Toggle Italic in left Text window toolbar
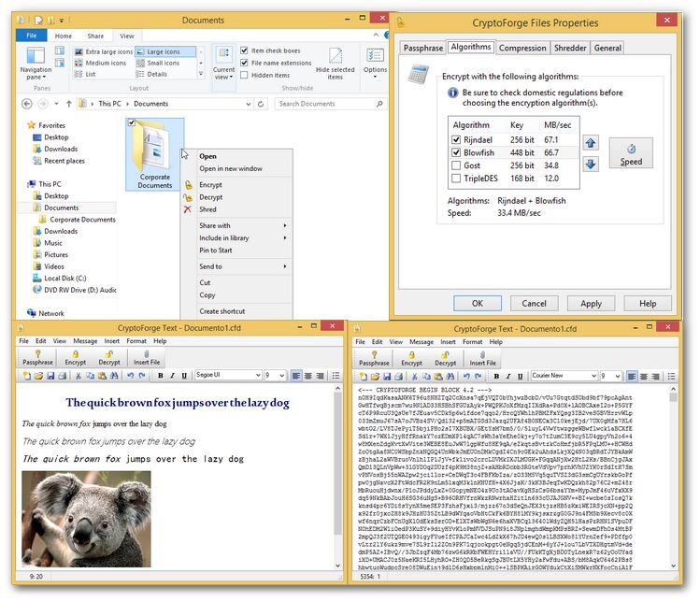The width and height of the screenshot is (700, 602). (x=172, y=376)
